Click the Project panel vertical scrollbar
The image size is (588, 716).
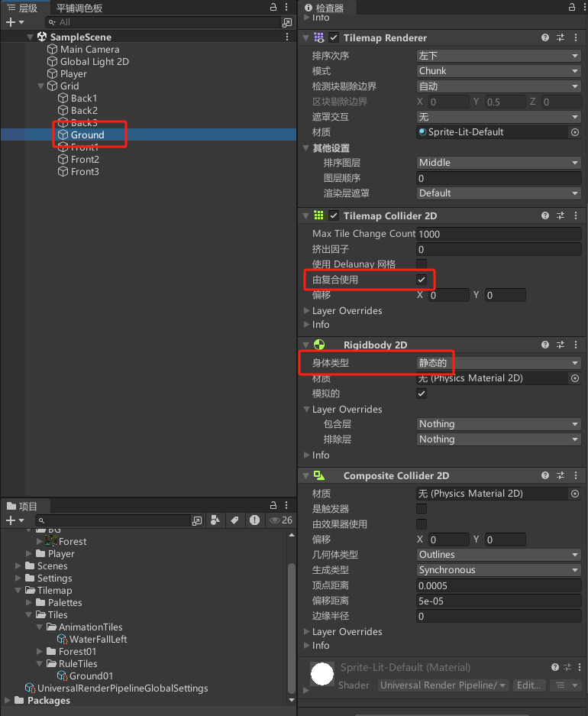click(292, 628)
